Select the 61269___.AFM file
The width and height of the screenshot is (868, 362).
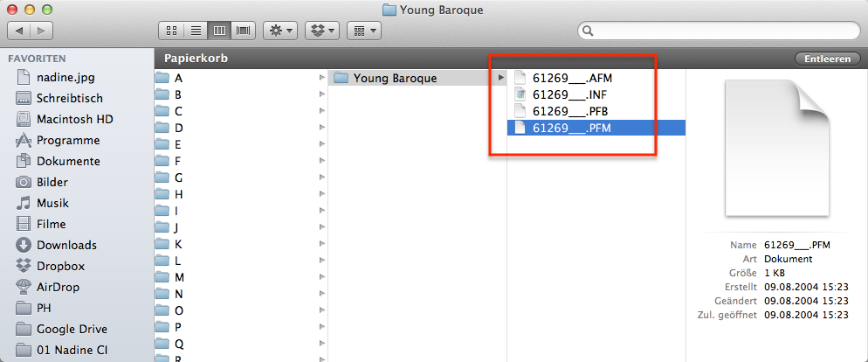(x=572, y=78)
